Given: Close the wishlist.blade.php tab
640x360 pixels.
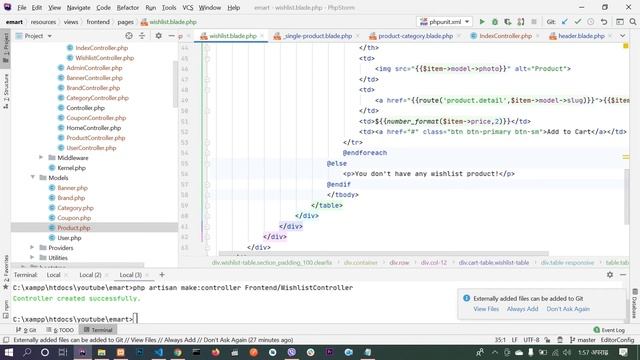Looking at the screenshot, I should tap(262, 36).
